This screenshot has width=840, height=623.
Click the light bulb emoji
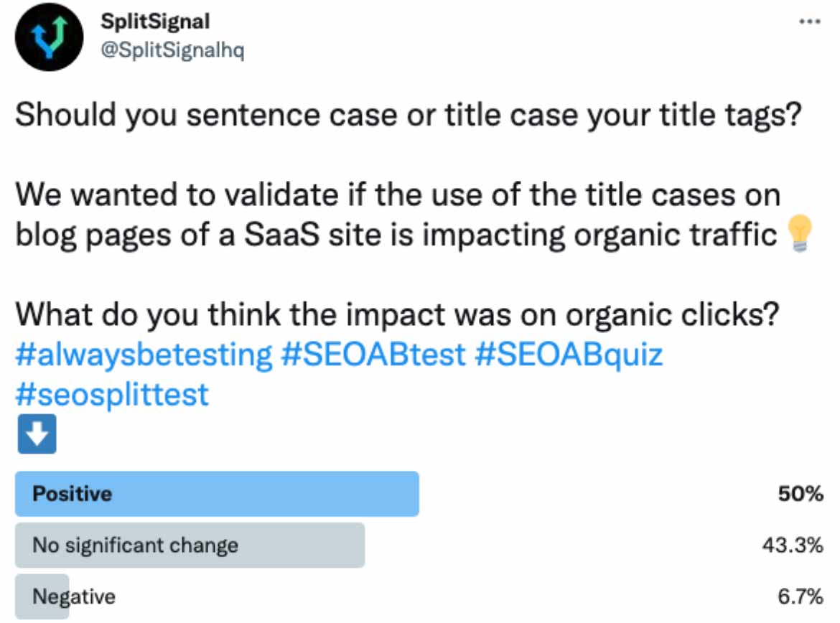click(798, 235)
